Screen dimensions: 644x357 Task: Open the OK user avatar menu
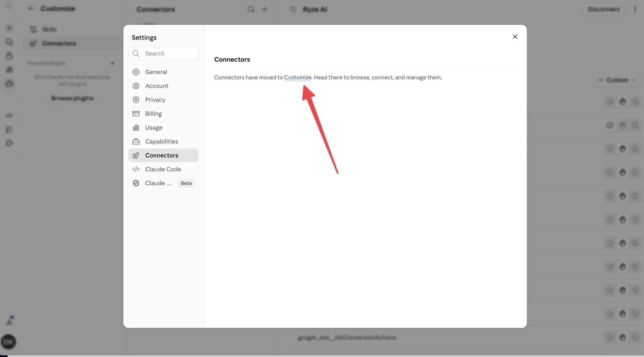pos(8,342)
